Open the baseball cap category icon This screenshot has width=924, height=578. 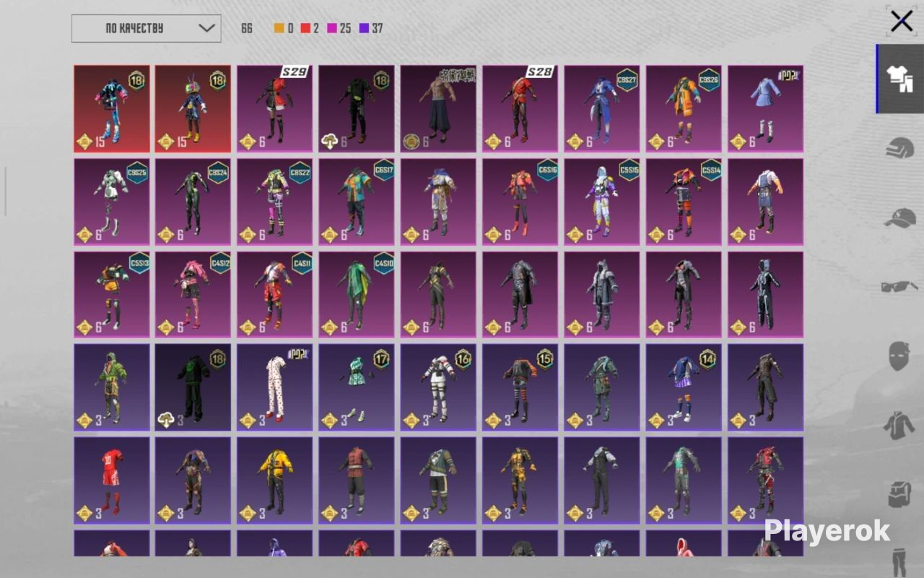[900, 217]
